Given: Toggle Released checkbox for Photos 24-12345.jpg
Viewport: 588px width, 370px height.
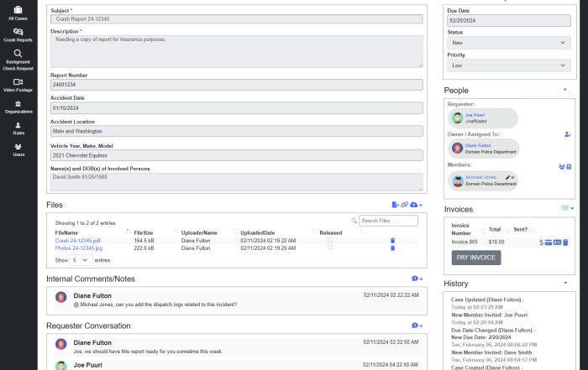Looking at the screenshot, I should pyautogui.click(x=330, y=248).
